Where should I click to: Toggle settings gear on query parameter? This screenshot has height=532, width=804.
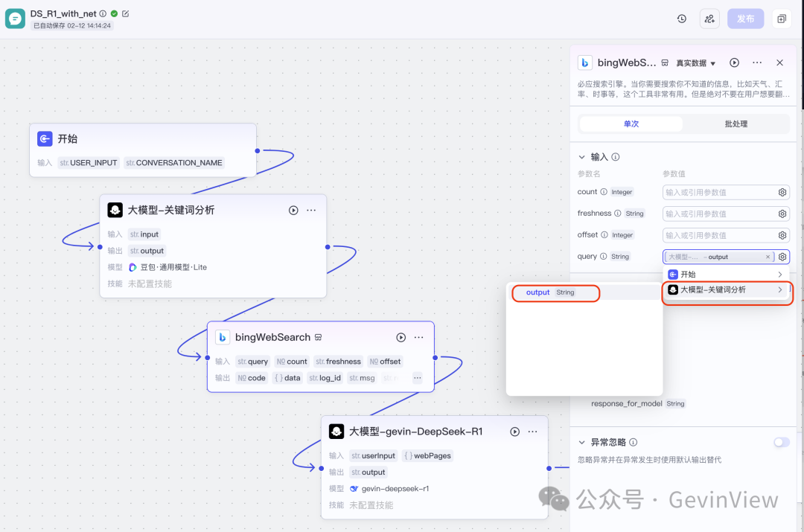[x=782, y=256]
